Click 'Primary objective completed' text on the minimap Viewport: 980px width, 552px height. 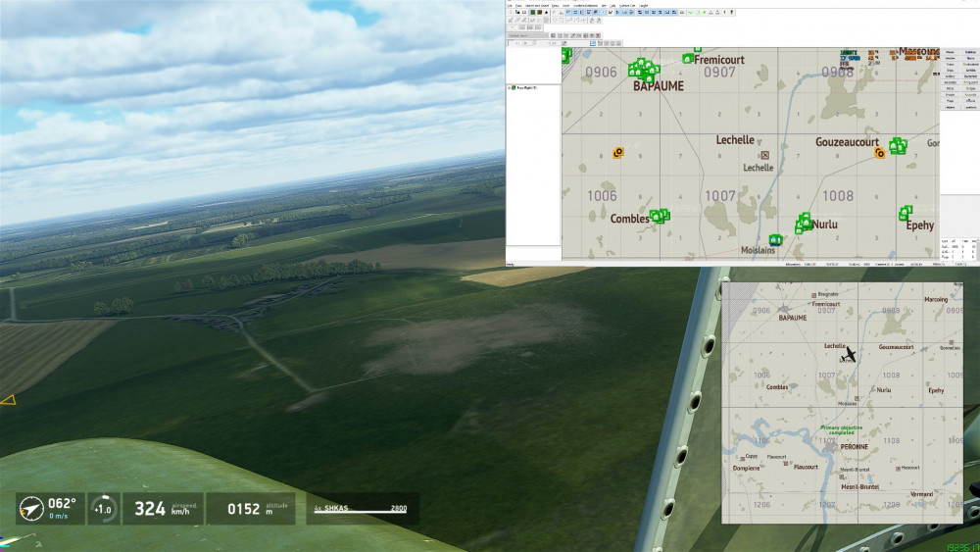tap(841, 430)
